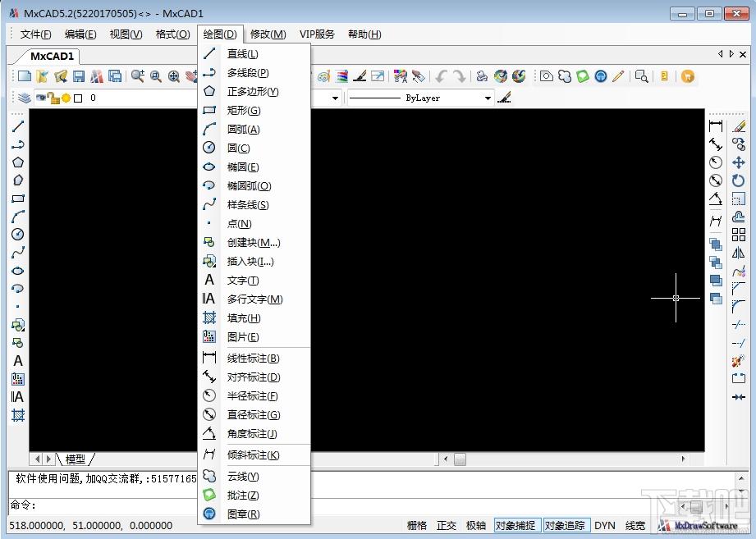Toggle 极轴 polar tracking in status bar

[x=476, y=526]
